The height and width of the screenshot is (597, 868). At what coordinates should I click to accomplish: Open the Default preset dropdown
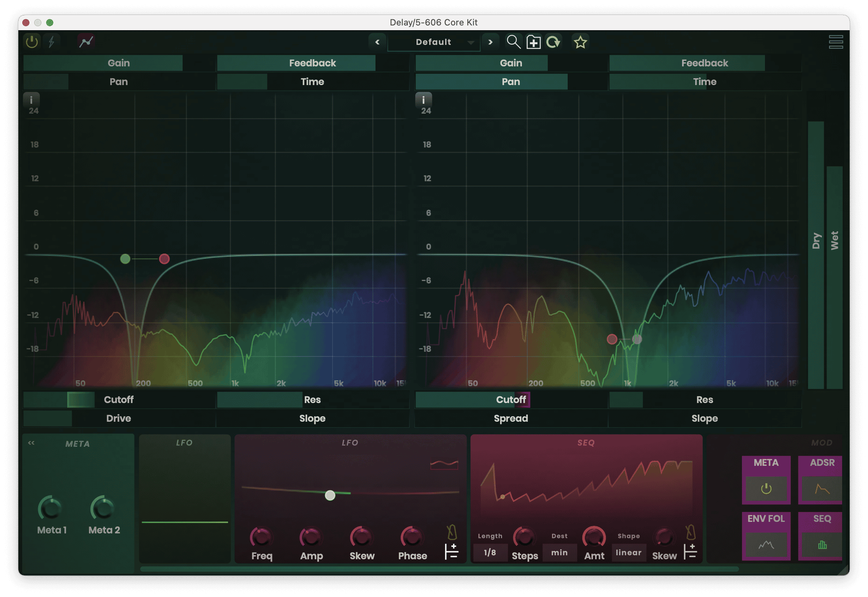point(434,42)
